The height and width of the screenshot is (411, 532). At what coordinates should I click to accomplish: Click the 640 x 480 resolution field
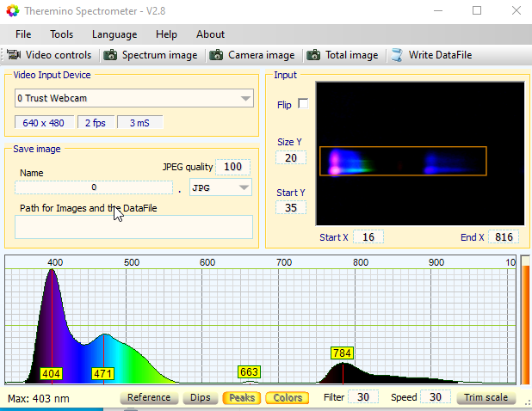pyautogui.click(x=44, y=123)
